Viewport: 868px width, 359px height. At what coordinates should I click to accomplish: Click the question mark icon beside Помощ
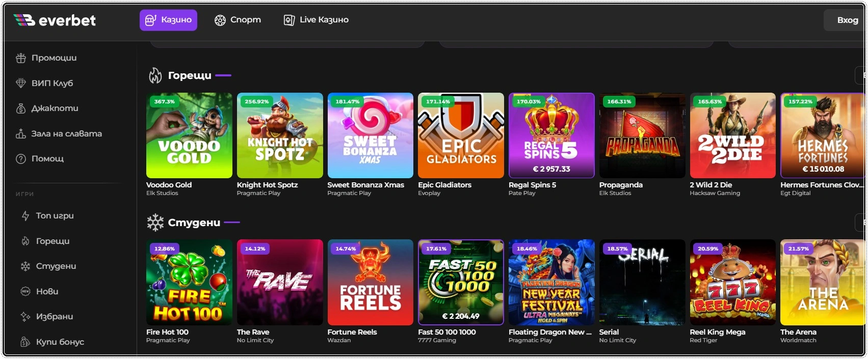[x=21, y=159]
